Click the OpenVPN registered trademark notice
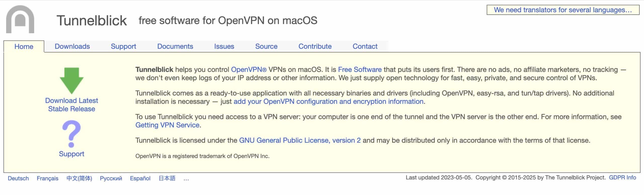Viewport: 644px width, 195px height. tap(202, 156)
